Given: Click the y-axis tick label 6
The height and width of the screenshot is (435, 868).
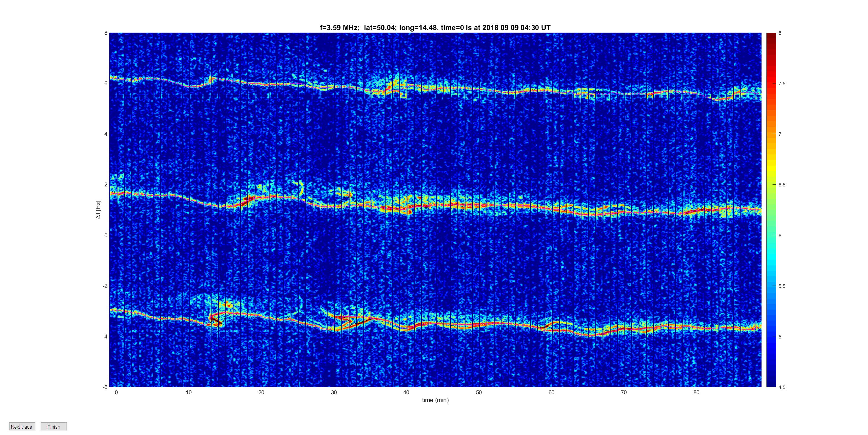Looking at the screenshot, I should [106, 84].
